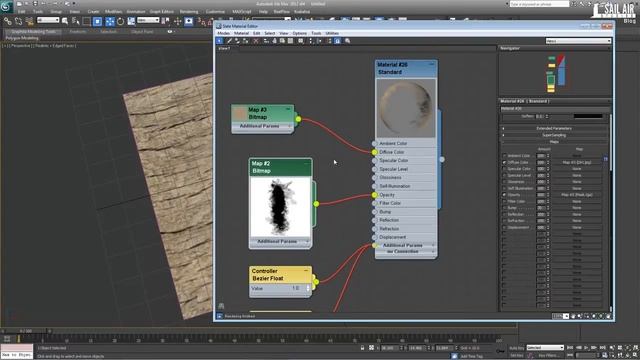
Task: Toggle the Parameter Editor icon in Slate toolbar
Action: pos(338,41)
